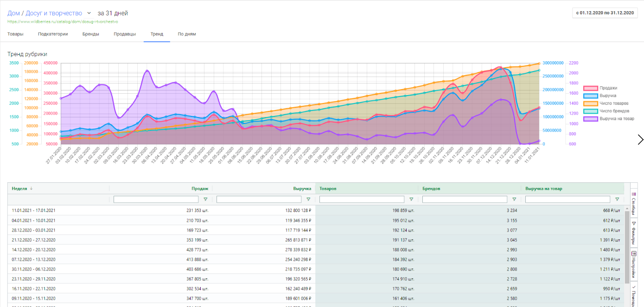Click the filter input field under Товаров column
Viewport: 644px width, 307px height.
(362, 199)
